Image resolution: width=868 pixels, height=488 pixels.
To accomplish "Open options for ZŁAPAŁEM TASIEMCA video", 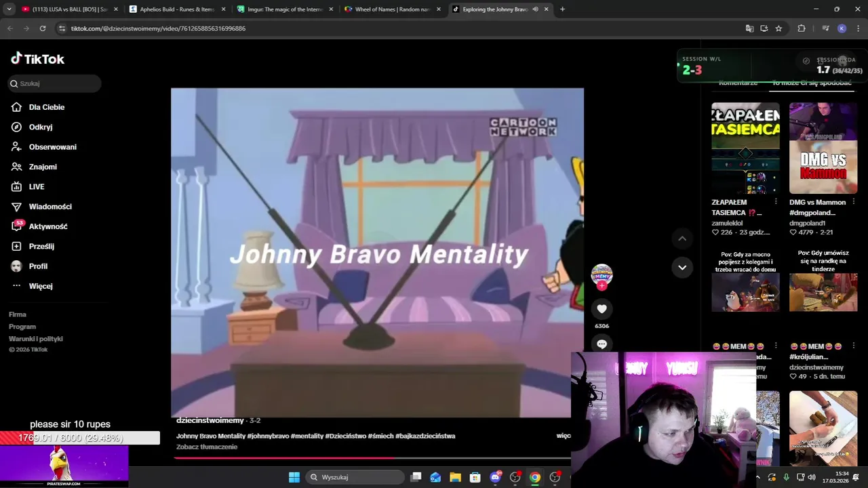I will [776, 202].
